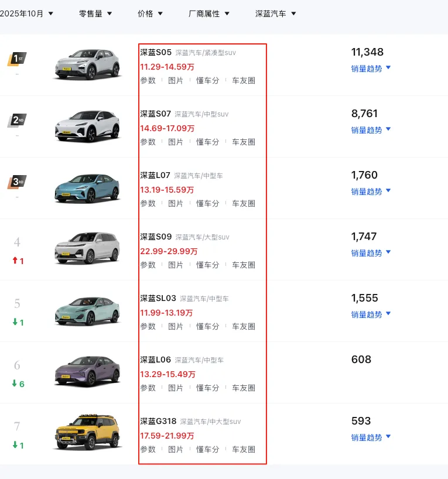Click the red up arrow beside rank 4
448x479 pixels.
(15, 261)
